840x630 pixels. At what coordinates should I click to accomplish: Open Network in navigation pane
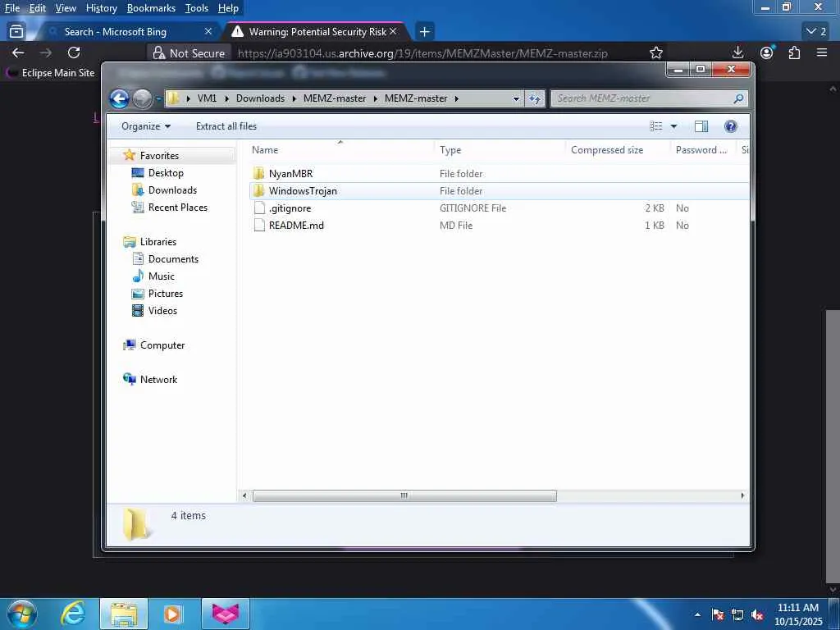pos(158,379)
